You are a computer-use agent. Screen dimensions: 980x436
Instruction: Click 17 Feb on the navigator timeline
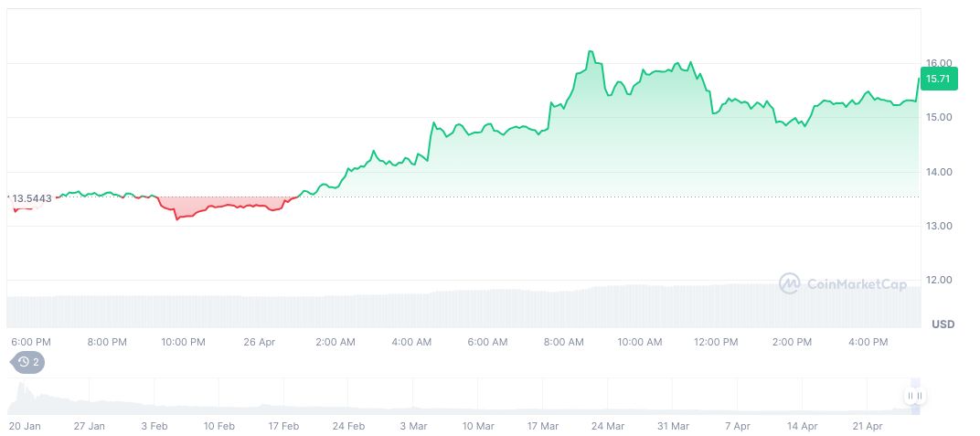pos(284,426)
